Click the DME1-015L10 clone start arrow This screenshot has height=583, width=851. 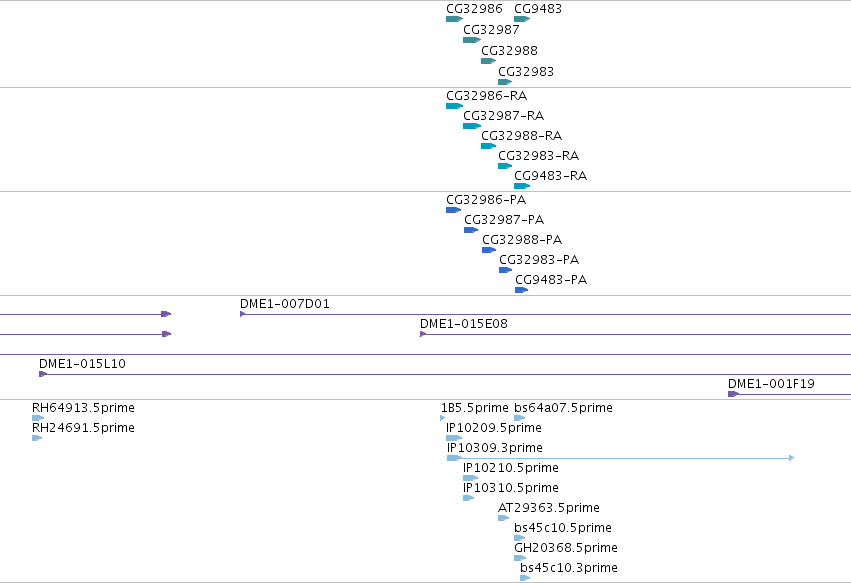[x=43, y=375]
